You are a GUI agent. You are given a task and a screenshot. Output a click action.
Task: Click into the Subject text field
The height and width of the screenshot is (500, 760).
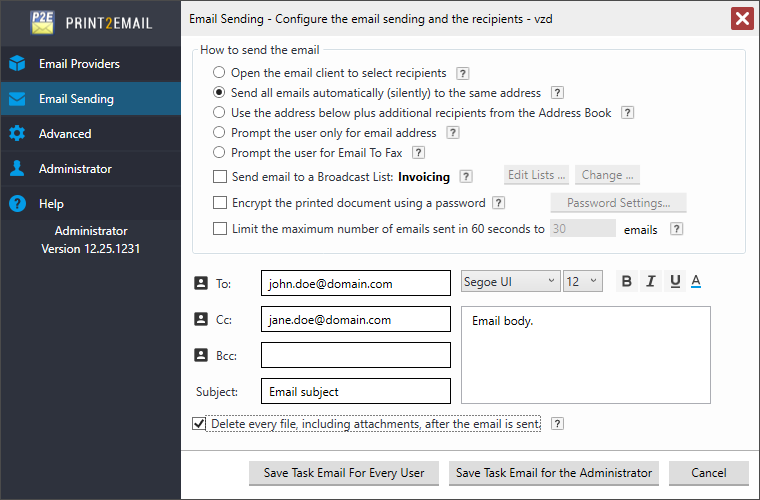(x=355, y=391)
